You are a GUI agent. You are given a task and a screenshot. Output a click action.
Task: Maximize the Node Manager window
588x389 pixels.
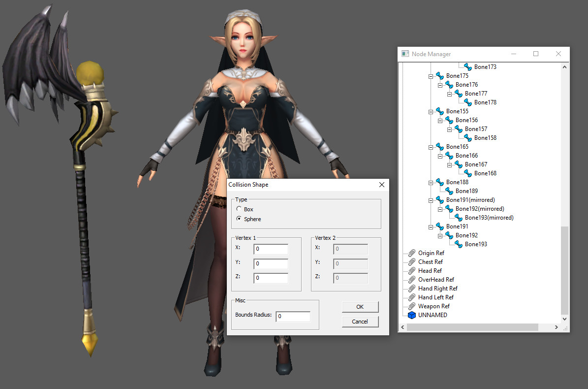click(536, 54)
